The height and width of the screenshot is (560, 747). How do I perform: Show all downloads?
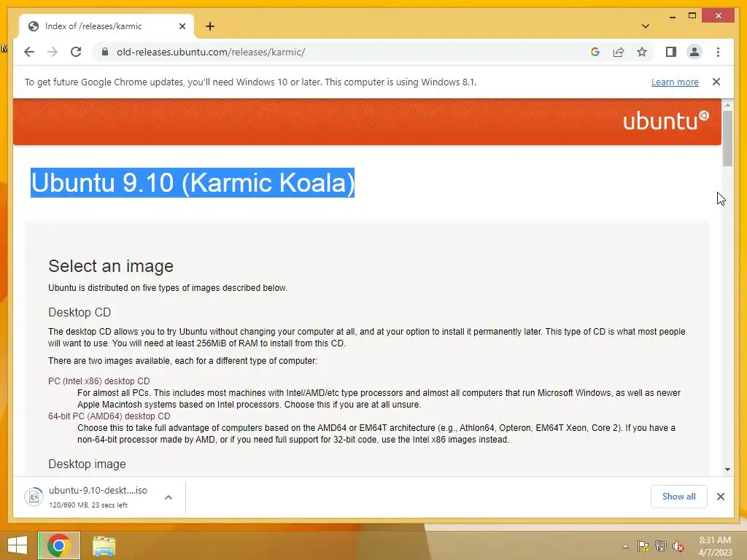(679, 497)
